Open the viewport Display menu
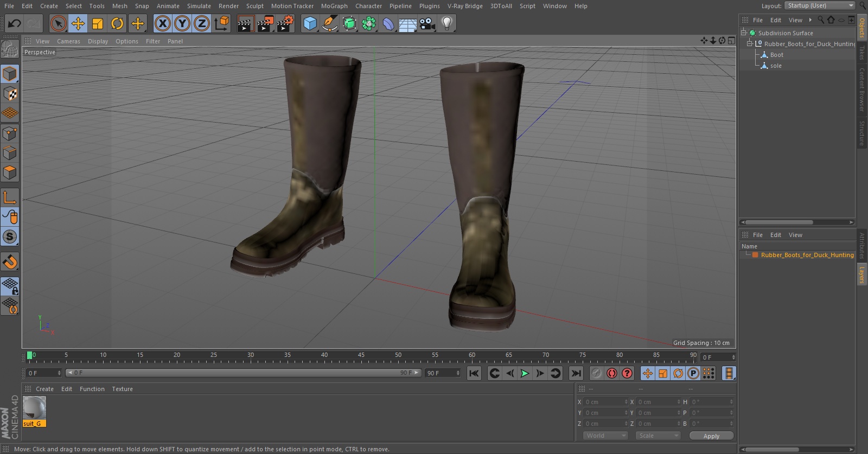868x454 pixels. click(98, 41)
